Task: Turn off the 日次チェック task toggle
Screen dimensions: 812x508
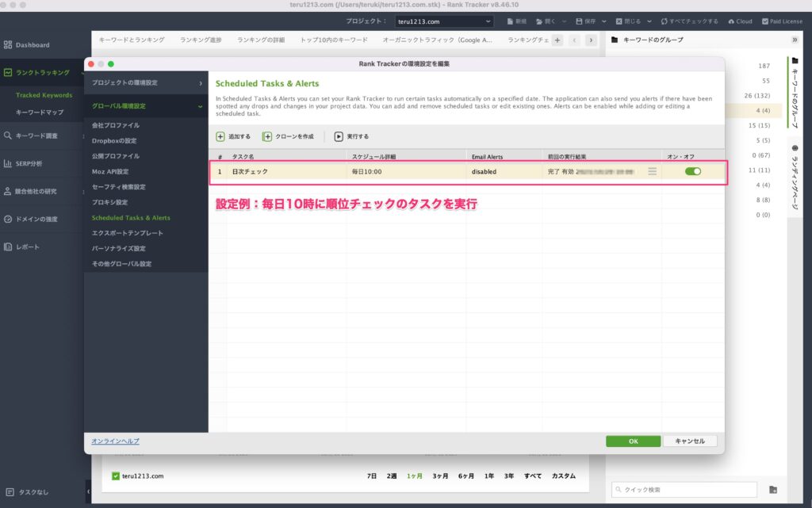Action: click(693, 171)
